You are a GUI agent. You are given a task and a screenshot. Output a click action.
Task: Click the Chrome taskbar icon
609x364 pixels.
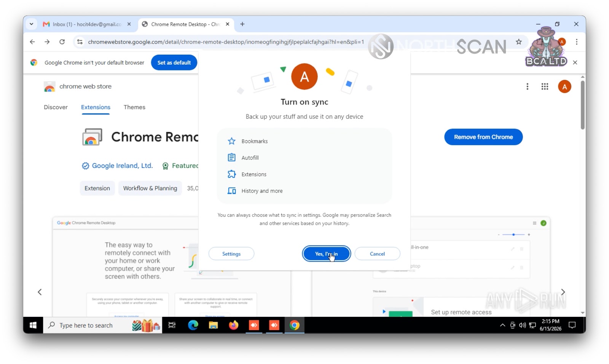pos(294,325)
